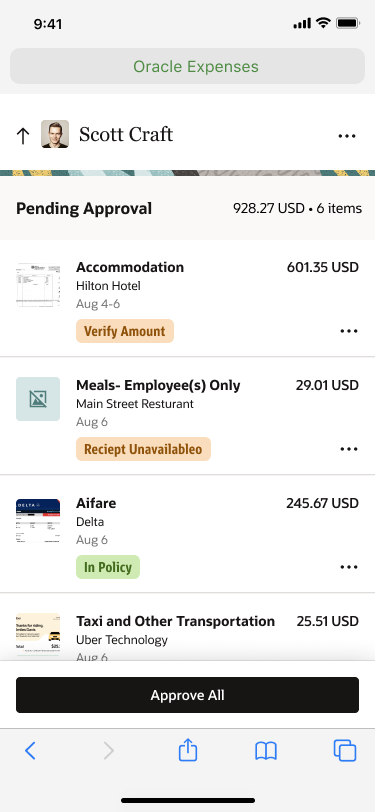
Task: Select the Verify Amount badge
Action: (125, 331)
